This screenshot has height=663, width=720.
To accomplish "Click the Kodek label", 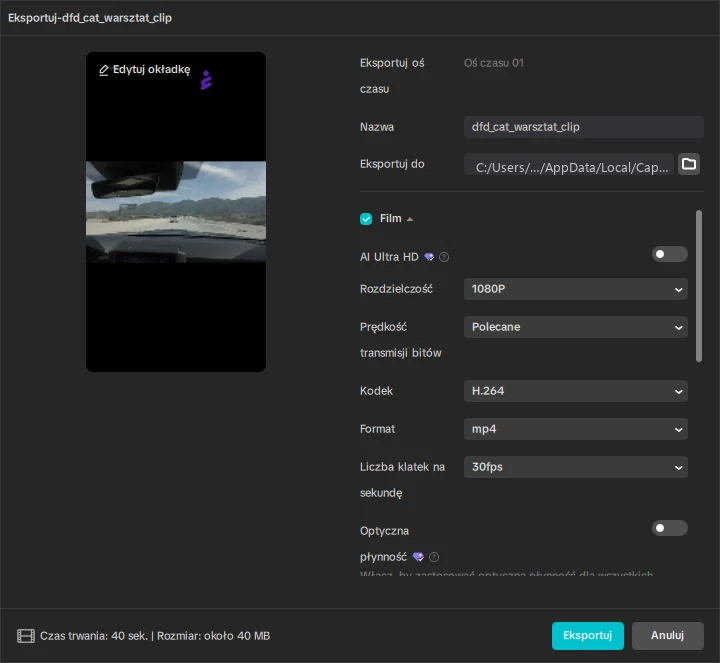I will pos(377,391).
